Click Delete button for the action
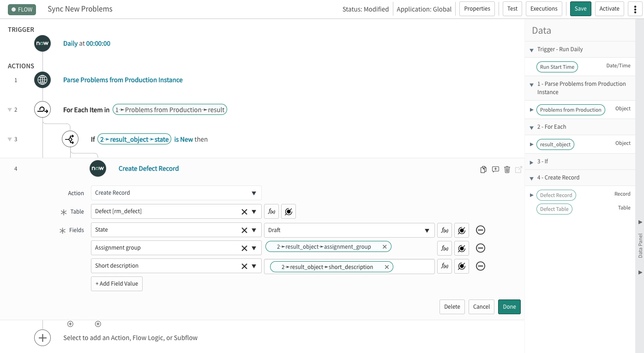This screenshot has height=353, width=644. [x=452, y=307]
